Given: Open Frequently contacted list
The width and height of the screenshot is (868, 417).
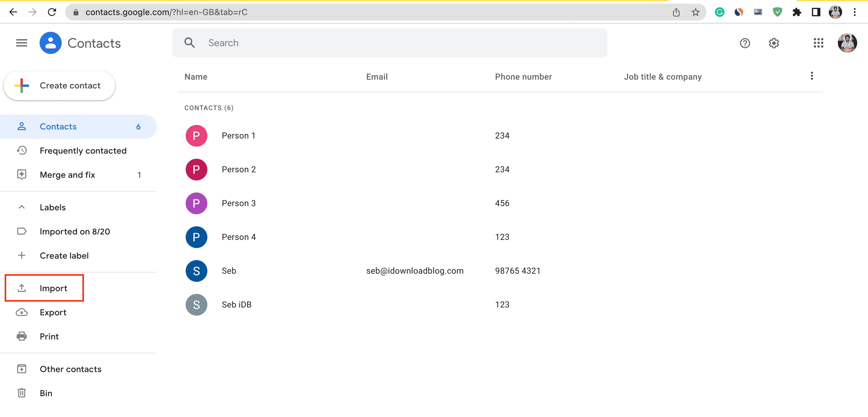Looking at the screenshot, I should (x=78, y=151).
